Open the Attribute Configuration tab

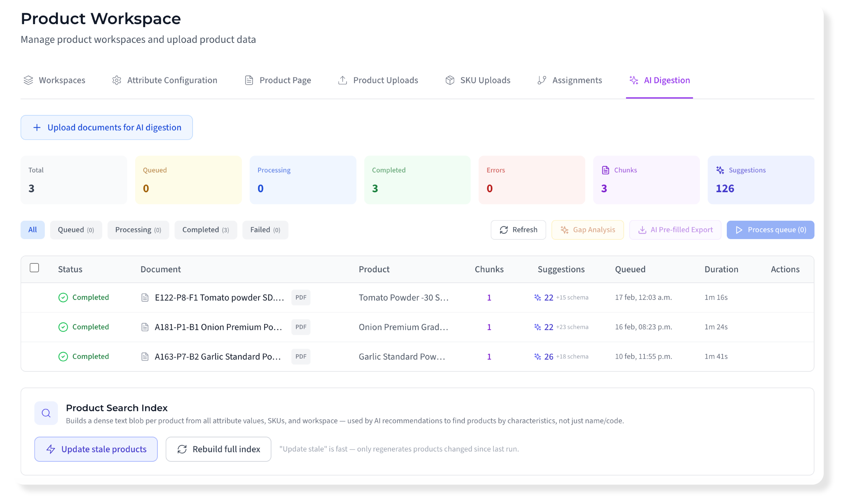coord(165,80)
